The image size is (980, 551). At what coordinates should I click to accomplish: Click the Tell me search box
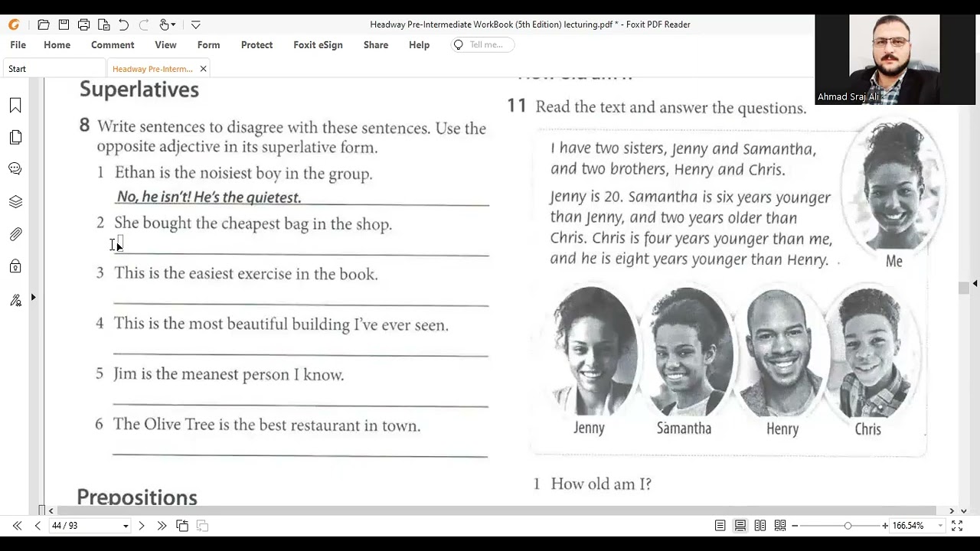(482, 45)
